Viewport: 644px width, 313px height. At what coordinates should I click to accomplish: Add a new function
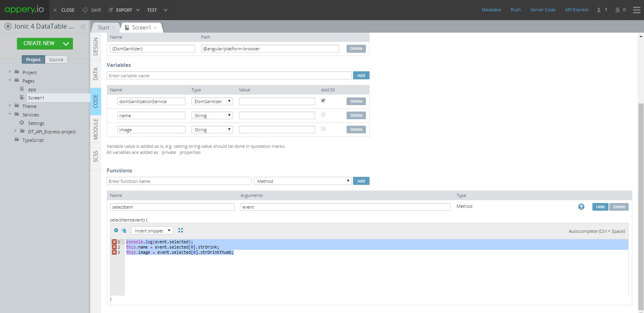click(361, 181)
